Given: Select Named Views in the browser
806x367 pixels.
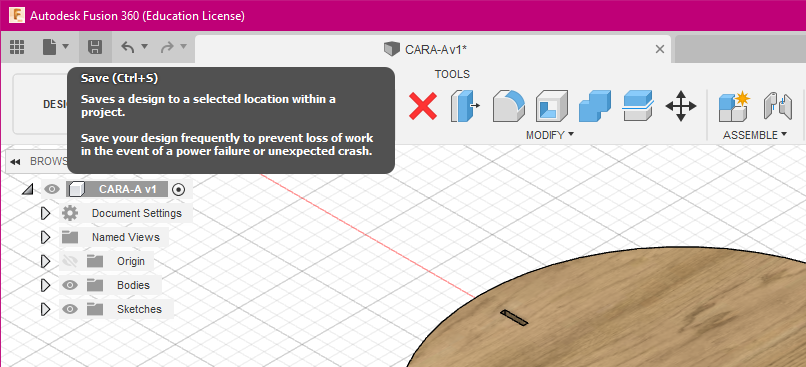Looking at the screenshot, I should (126, 237).
